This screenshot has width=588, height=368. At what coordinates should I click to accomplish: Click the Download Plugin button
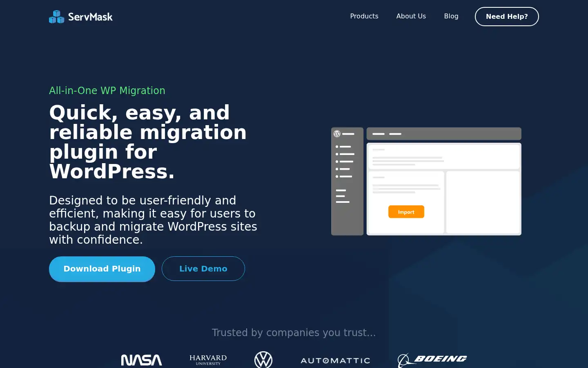pos(102,269)
